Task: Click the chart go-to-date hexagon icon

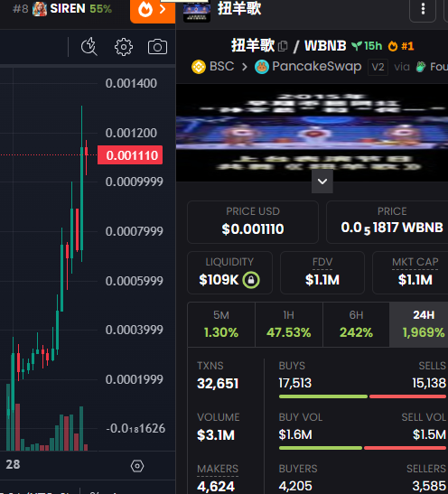Action: [137, 466]
